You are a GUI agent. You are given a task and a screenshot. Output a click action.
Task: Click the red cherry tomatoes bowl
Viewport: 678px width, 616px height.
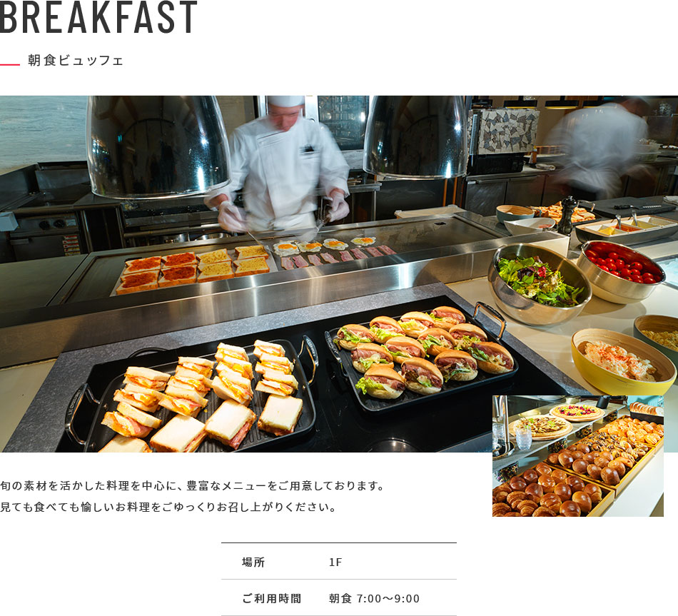coord(622,271)
